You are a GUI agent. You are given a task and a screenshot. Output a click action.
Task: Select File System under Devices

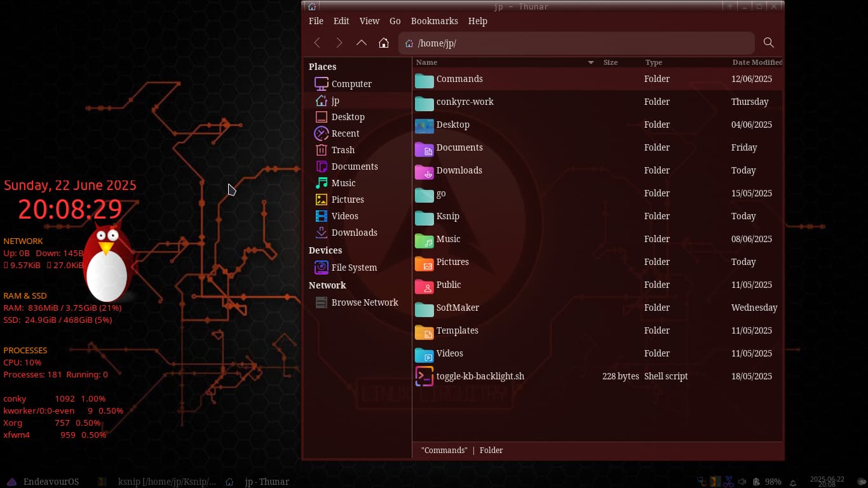(x=353, y=268)
